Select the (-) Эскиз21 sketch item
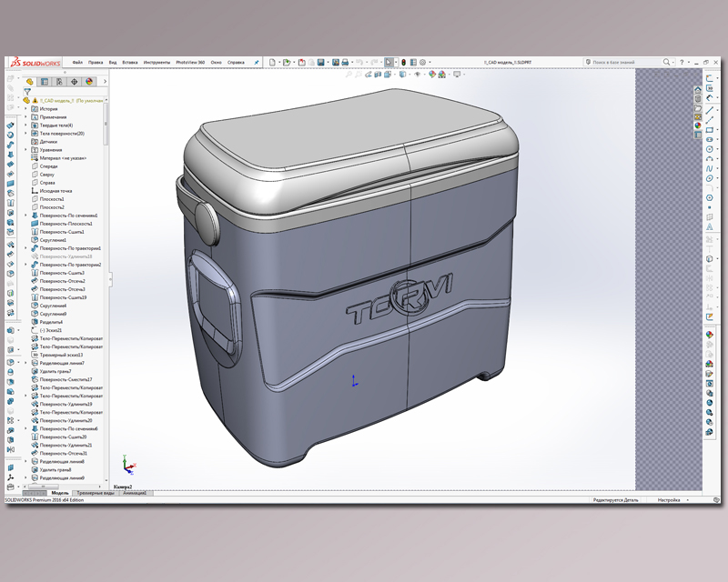Screen dimensions: 728x582 pos(46,330)
